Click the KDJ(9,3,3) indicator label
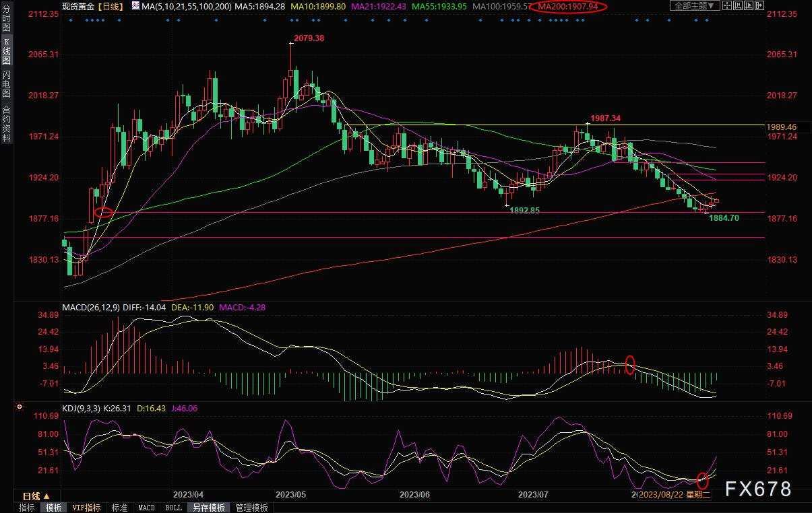The image size is (812, 513). click(x=82, y=408)
